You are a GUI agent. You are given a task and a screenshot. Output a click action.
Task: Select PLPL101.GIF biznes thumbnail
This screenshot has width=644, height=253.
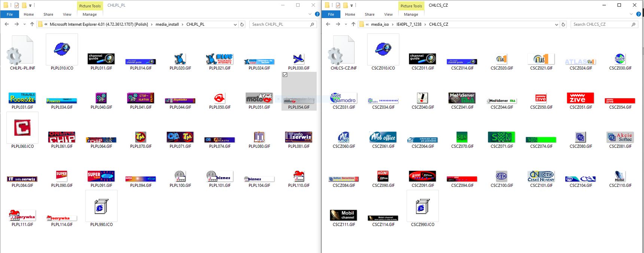220,176
